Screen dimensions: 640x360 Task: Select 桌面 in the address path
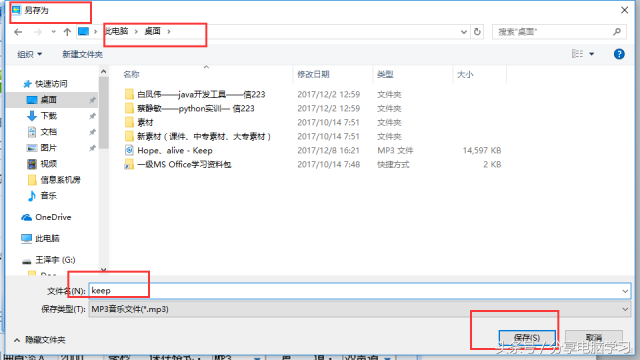click(x=152, y=31)
